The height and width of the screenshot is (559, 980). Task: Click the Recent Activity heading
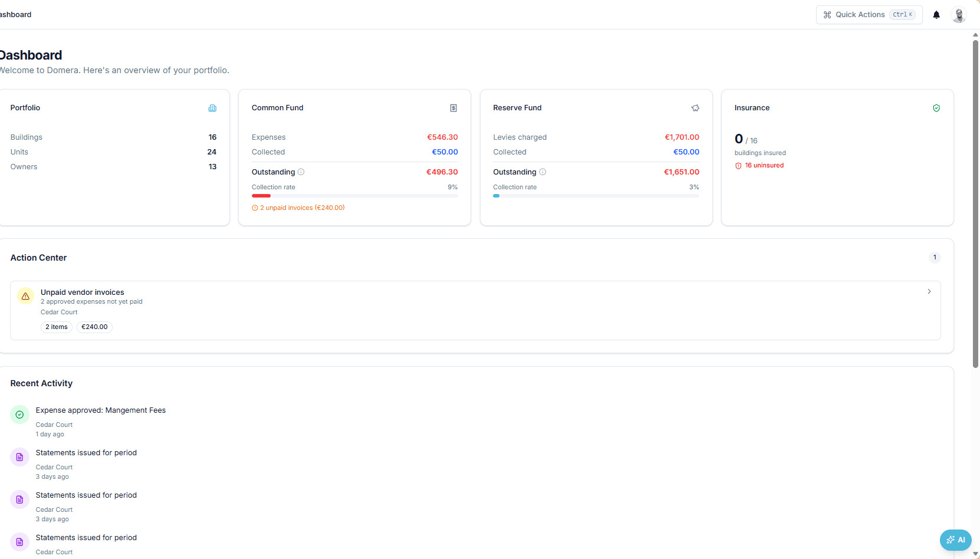pos(41,383)
